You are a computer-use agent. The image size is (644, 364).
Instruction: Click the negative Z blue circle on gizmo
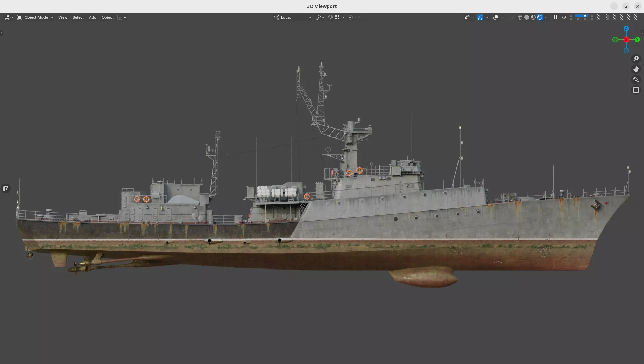(626, 51)
